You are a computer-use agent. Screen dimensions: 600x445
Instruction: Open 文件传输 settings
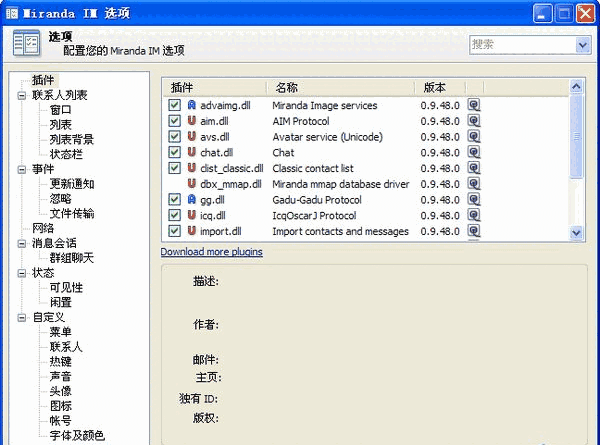72,214
